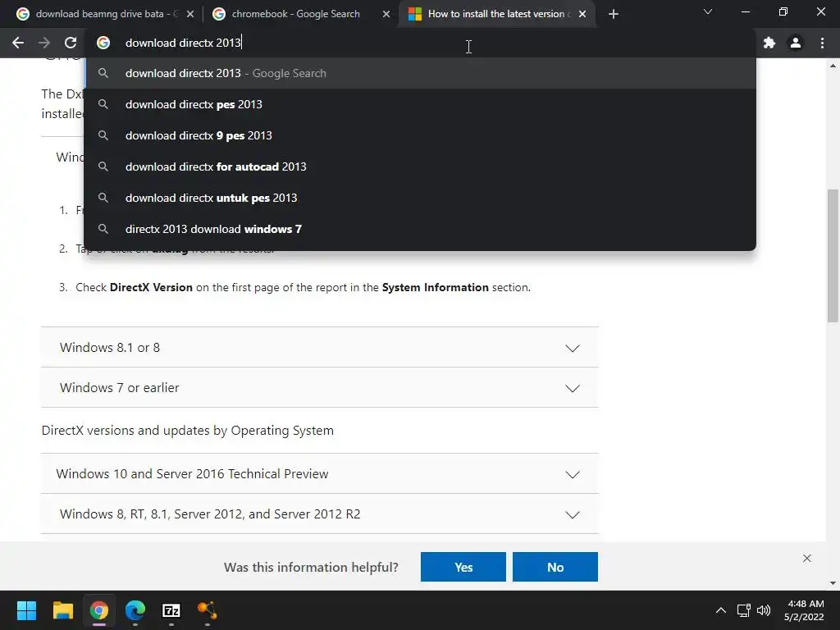Expand 'Windows 8, RT, 8.1, Server 2012' section
Image resolution: width=840 pixels, height=630 pixels.
click(x=319, y=514)
